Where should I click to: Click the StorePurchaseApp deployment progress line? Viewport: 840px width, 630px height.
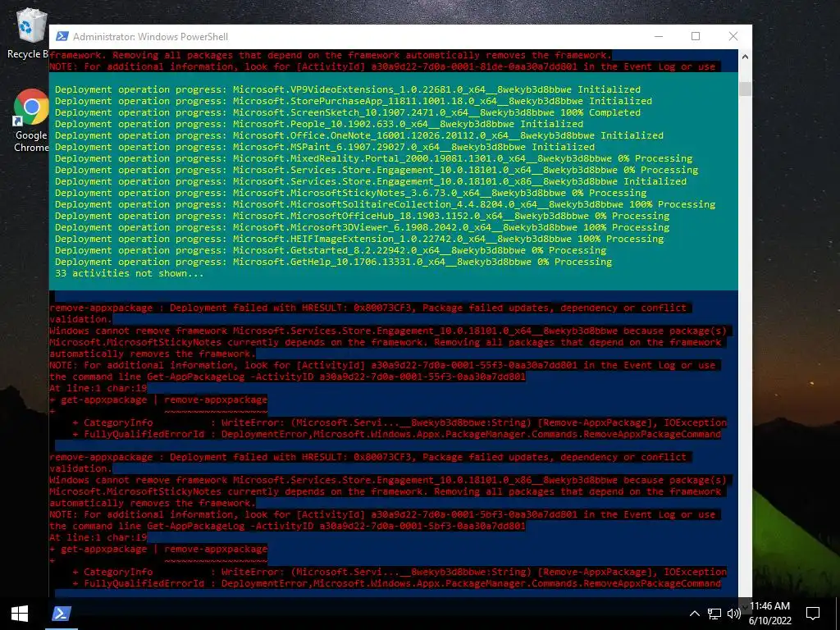click(x=354, y=101)
